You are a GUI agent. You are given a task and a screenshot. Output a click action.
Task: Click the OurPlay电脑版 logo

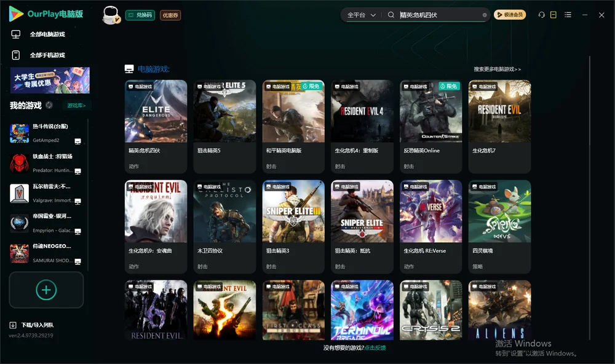pos(46,14)
